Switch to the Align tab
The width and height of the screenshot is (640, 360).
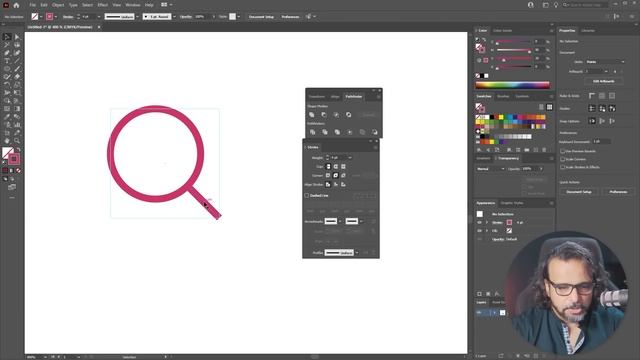tap(335, 97)
